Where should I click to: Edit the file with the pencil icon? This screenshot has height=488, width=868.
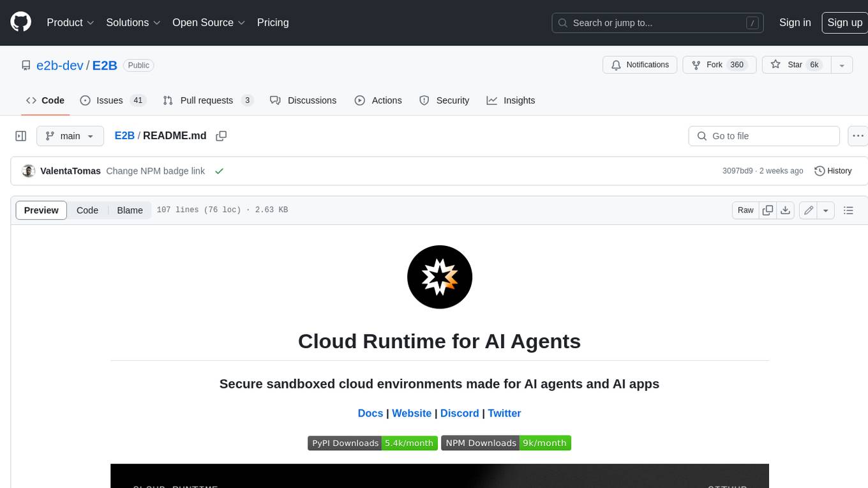point(809,210)
